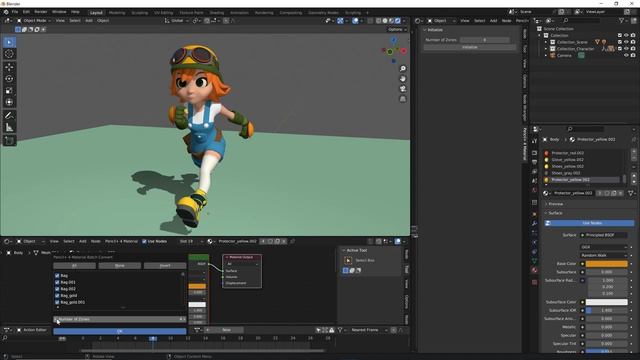
Task: Switch to the Shading workspace tab
Action: pos(217,13)
